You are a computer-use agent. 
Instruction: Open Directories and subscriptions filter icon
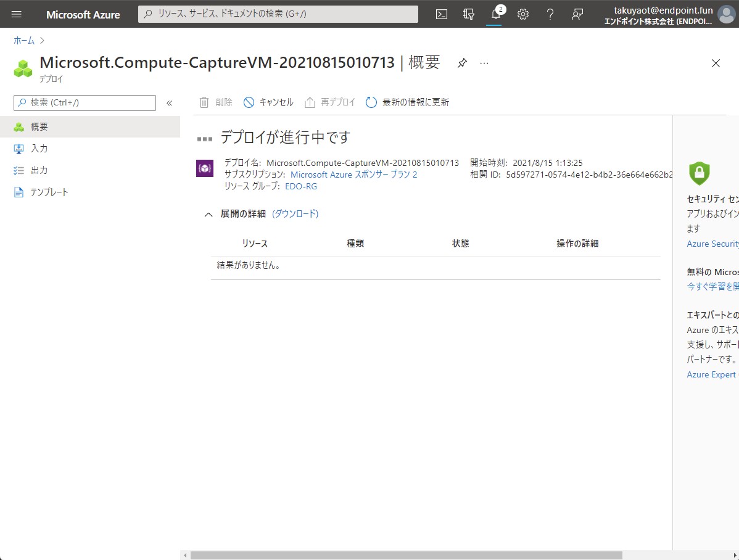468,14
